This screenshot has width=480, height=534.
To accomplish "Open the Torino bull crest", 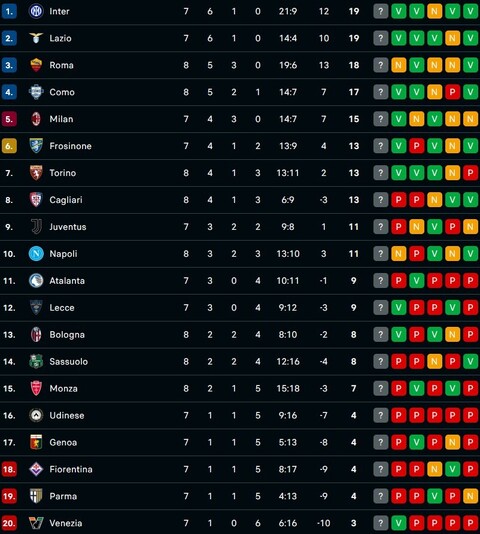I will pos(36,173).
